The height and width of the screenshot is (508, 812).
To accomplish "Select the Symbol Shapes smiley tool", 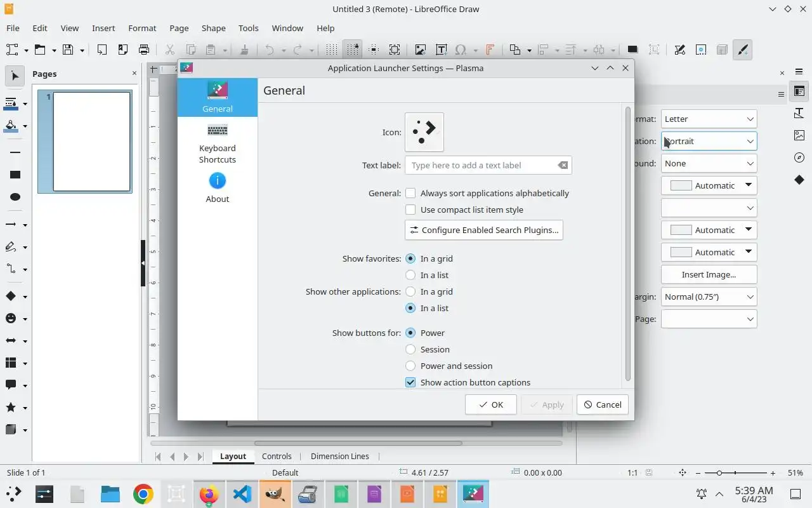I will click(x=11, y=319).
